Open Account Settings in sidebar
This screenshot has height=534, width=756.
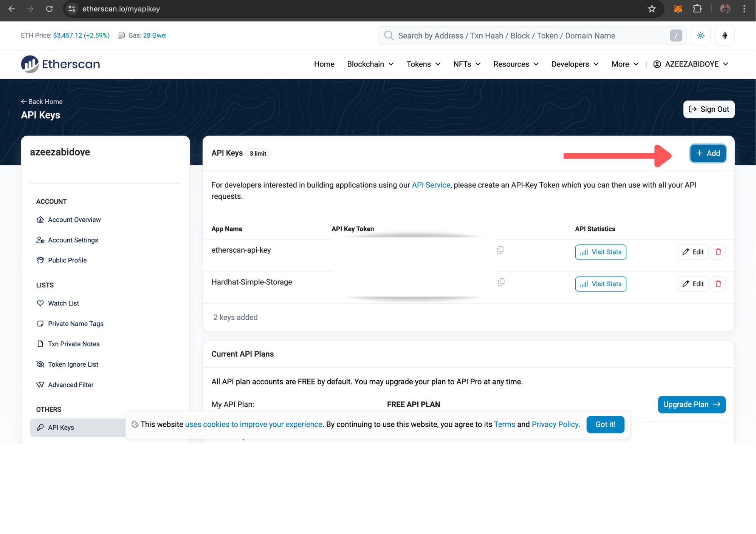[x=73, y=240]
